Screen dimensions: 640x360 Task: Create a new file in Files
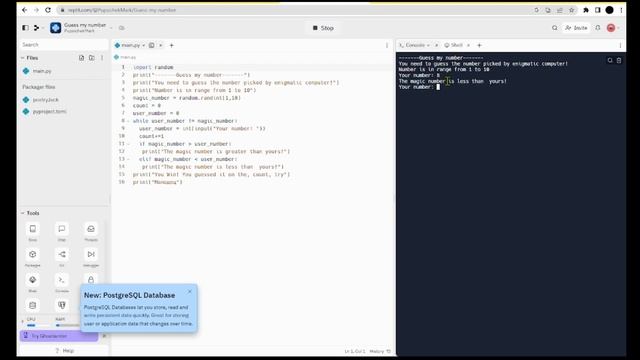pos(81,58)
